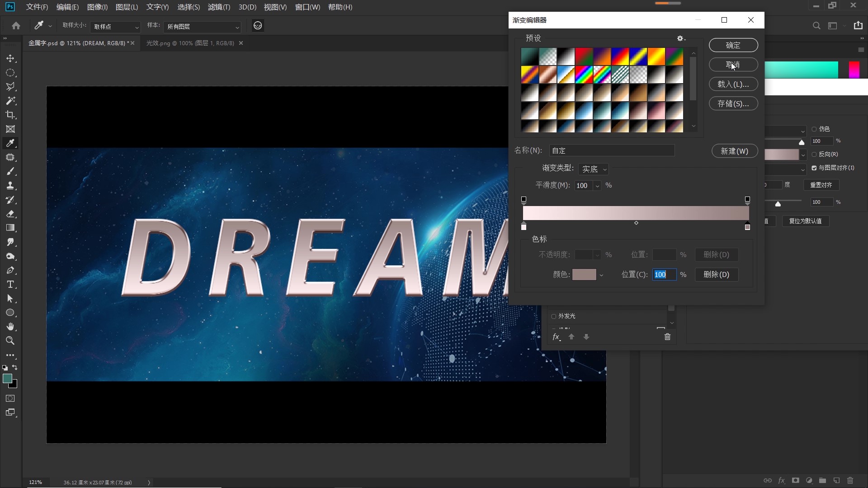Select the Zoom tool
This screenshot has width=868, height=488.
tap(10, 341)
